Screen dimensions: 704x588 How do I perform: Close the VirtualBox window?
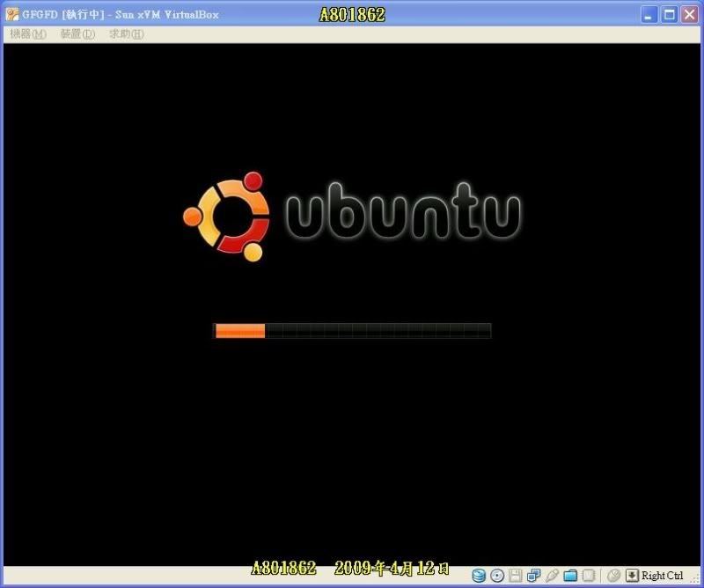point(690,15)
